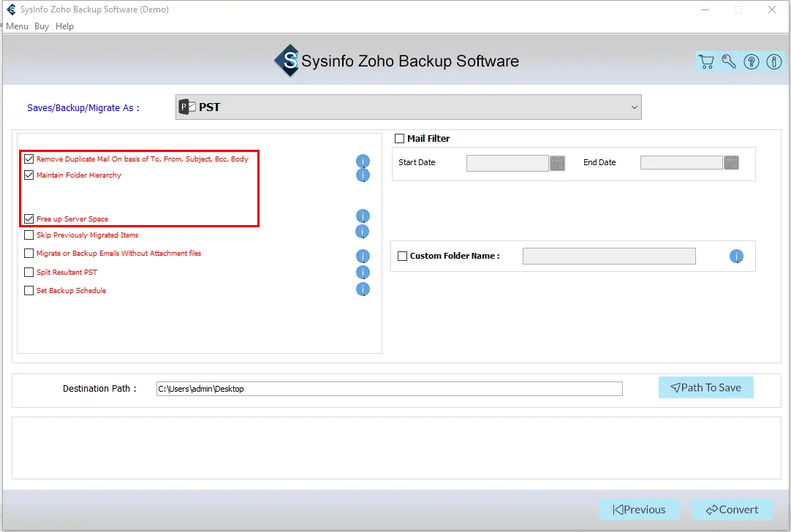Image resolution: width=791 pixels, height=532 pixels.
Task: Show info for Remove Duplicate Mail option
Action: click(x=363, y=161)
